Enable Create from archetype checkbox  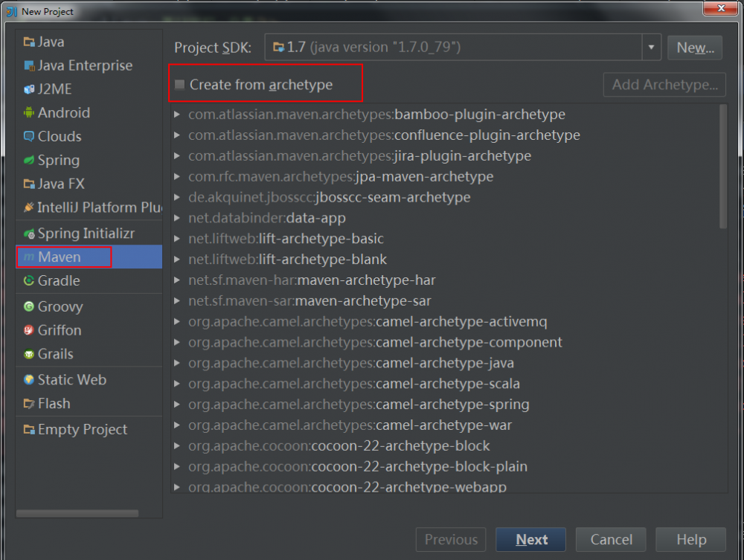(x=180, y=85)
